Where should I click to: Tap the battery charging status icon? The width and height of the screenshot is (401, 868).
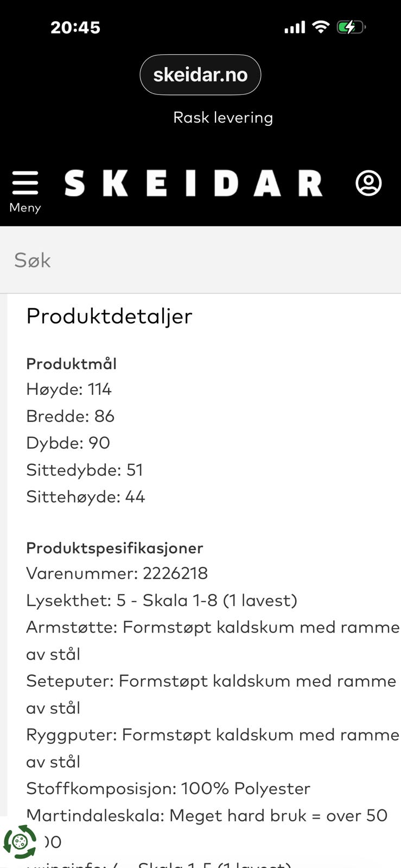[351, 27]
